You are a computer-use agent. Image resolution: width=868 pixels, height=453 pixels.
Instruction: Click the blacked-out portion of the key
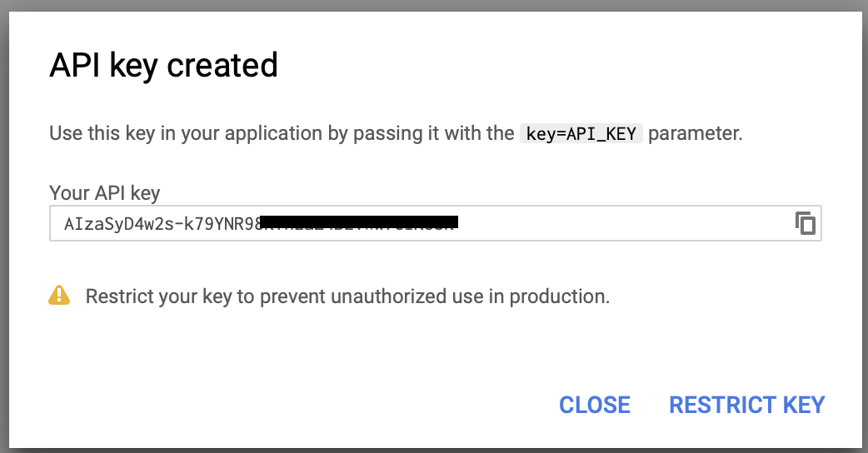coord(359,222)
